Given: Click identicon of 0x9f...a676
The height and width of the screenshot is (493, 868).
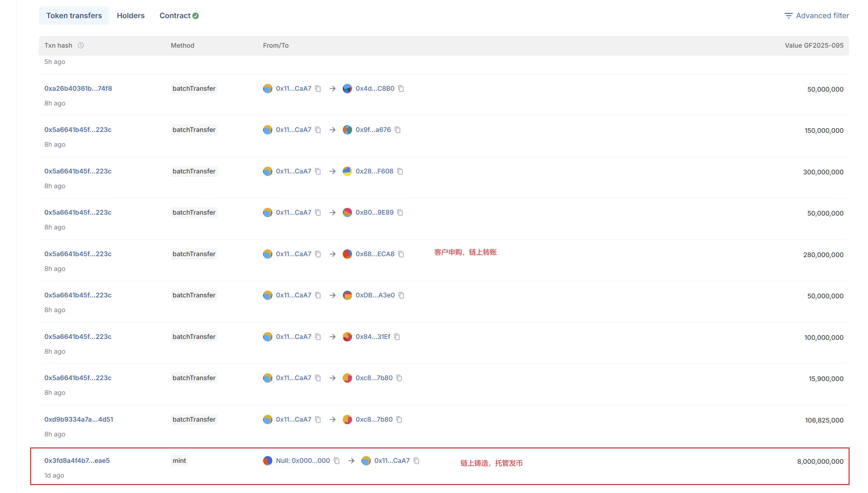Looking at the screenshot, I should 347,130.
